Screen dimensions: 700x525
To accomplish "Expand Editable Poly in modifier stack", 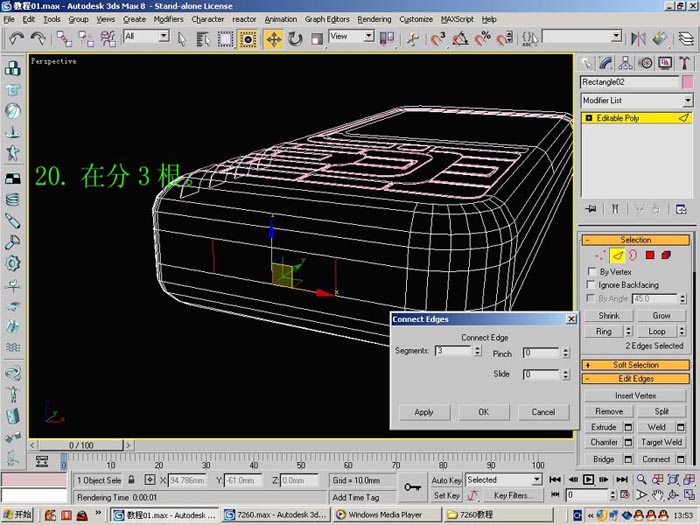I will point(589,118).
